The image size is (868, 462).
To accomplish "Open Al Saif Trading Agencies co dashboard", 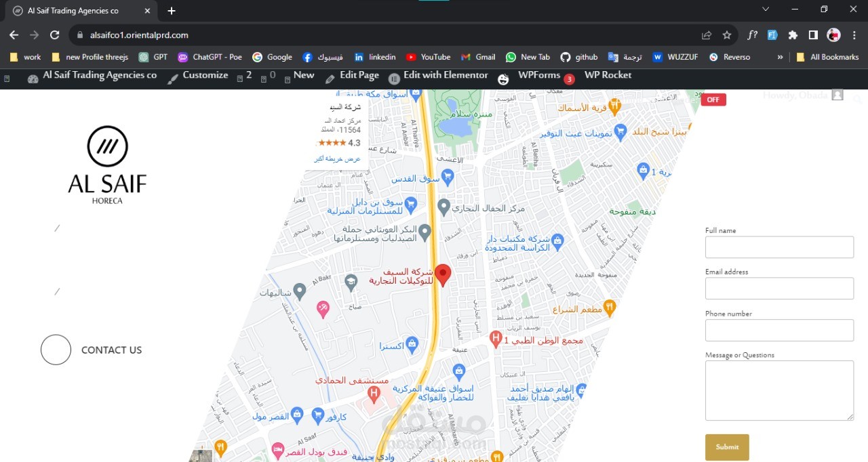I will pos(92,76).
